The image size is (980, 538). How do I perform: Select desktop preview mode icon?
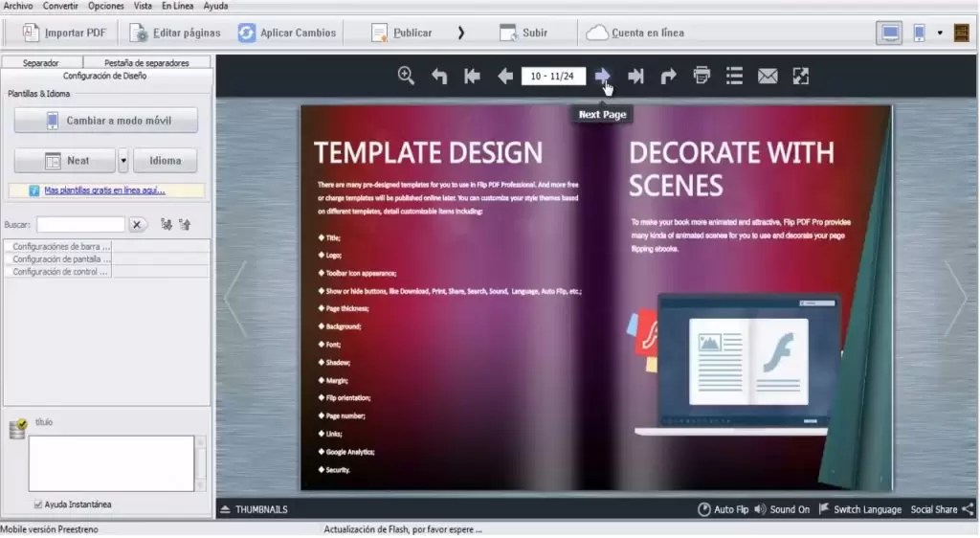point(889,33)
